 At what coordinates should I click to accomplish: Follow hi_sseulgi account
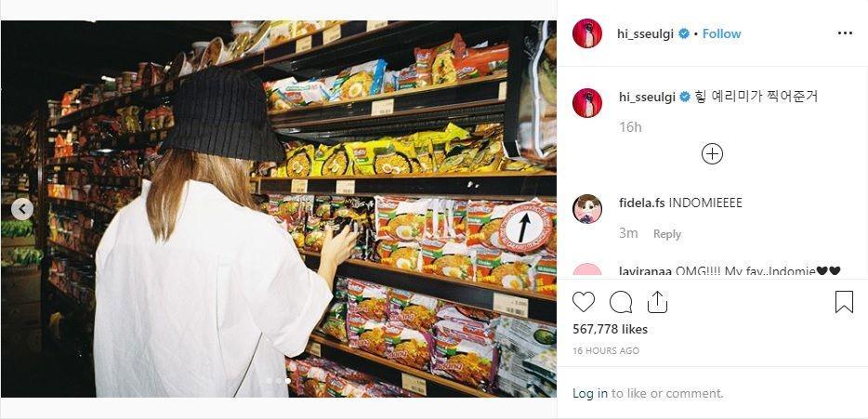click(721, 33)
